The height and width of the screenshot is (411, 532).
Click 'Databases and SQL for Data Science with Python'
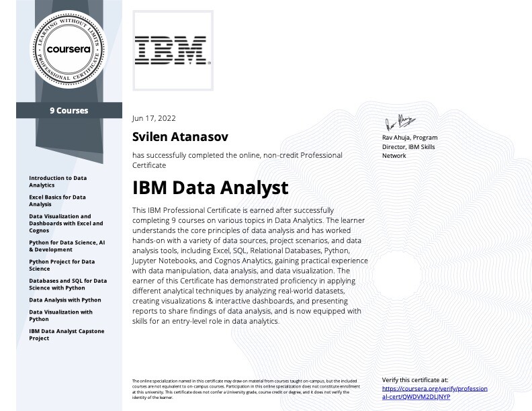coord(68,284)
